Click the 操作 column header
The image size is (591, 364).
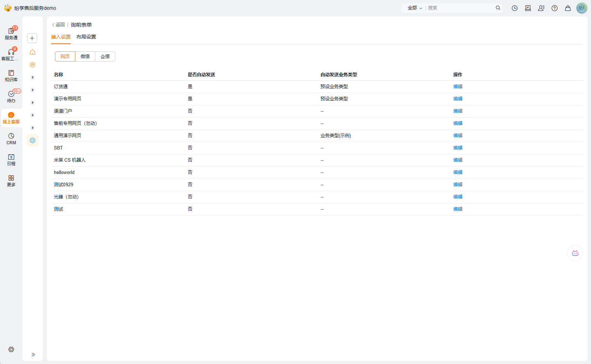click(458, 75)
